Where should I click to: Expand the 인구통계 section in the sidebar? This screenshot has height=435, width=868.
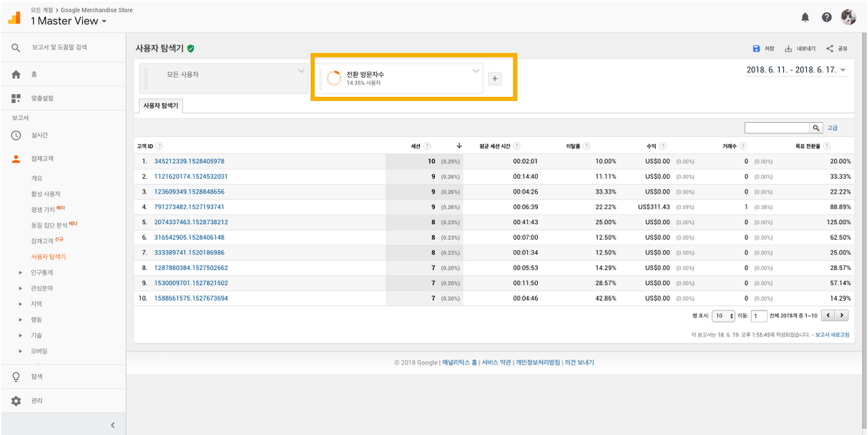pos(20,272)
